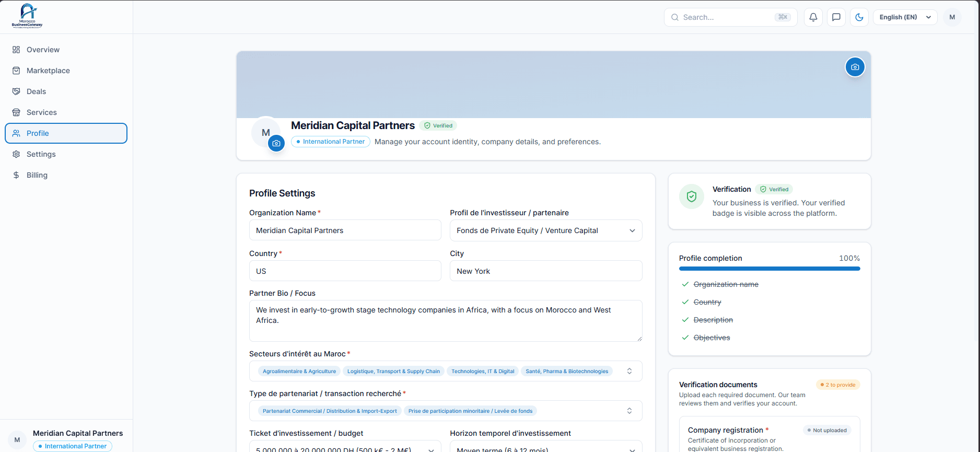Go to Marketplace
This screenshot has height=452, width=980.
[66, 71]
